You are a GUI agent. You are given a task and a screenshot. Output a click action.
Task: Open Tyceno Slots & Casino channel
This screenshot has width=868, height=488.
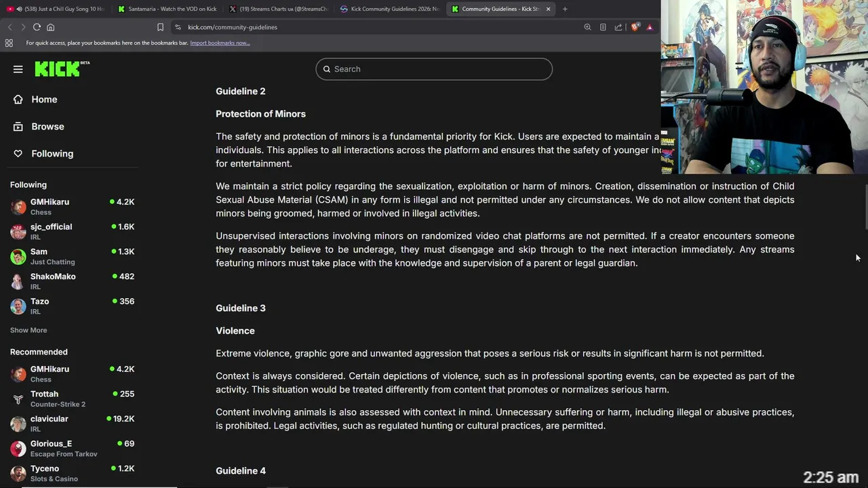tap(73, 473)
